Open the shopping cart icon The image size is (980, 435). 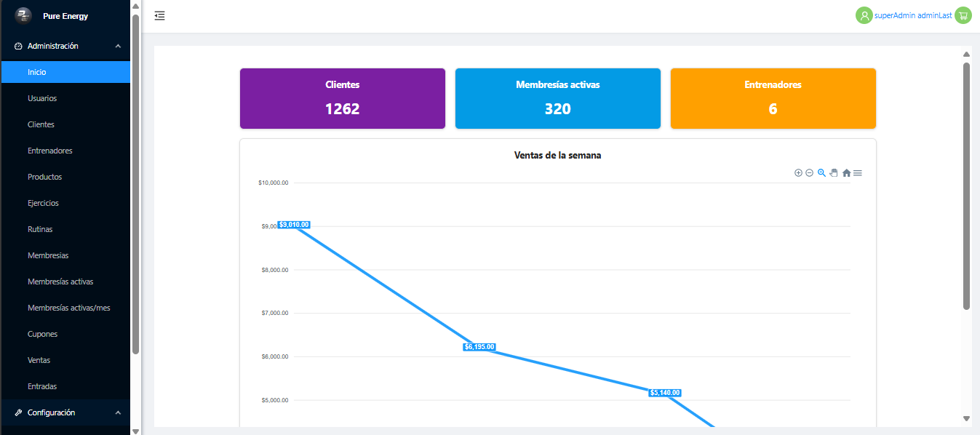(963, 15)
